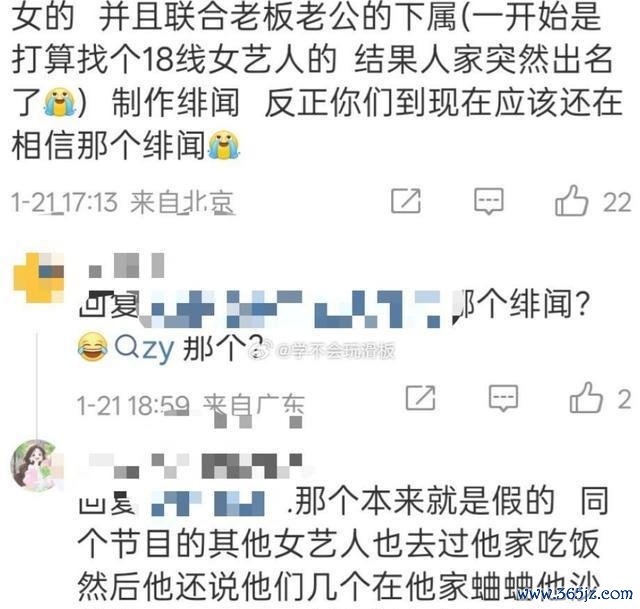
Task: Click the 来自广东 location label
Action: click(x=254, y=405)
